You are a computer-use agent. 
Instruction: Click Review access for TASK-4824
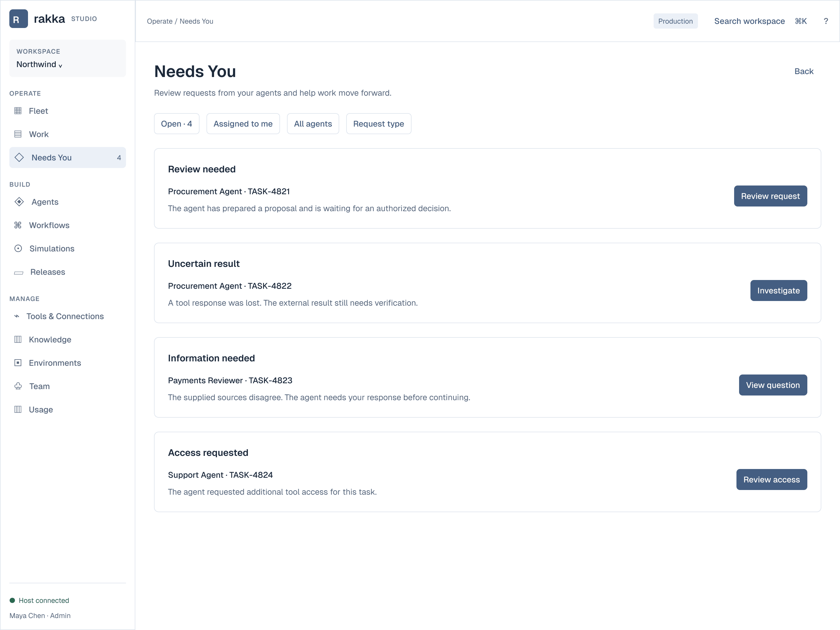tap(772, 480)
